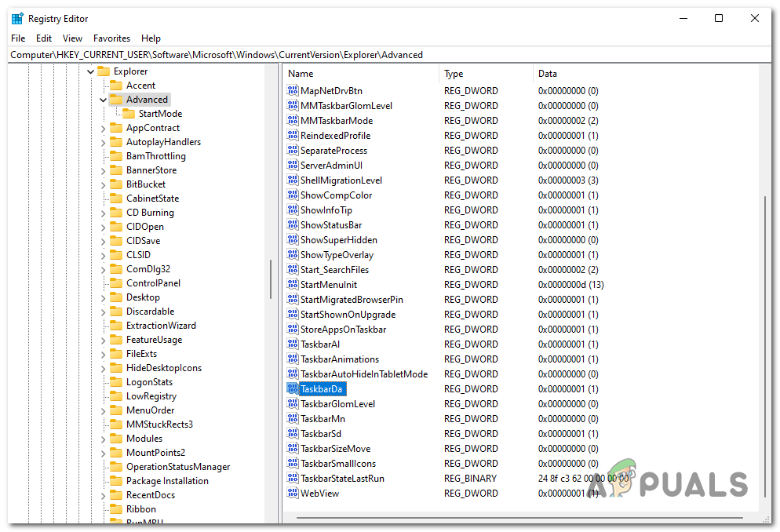Click the DWORD icon next to MapNetDrvBtn
Screen dimensions: 780x532
[x=293, y=90]
